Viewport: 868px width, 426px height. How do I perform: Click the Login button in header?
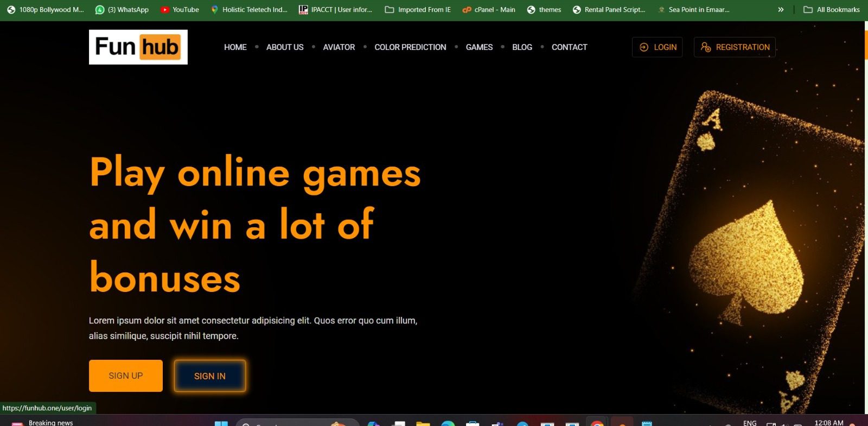(658, 47)
